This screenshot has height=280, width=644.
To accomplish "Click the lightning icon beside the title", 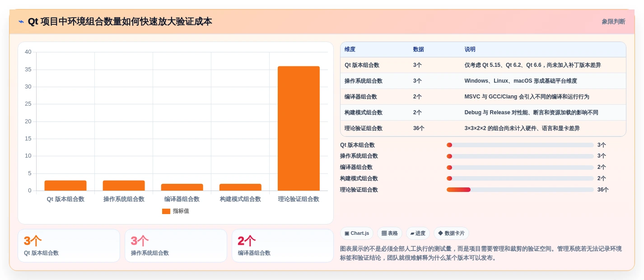I will 21,22.
